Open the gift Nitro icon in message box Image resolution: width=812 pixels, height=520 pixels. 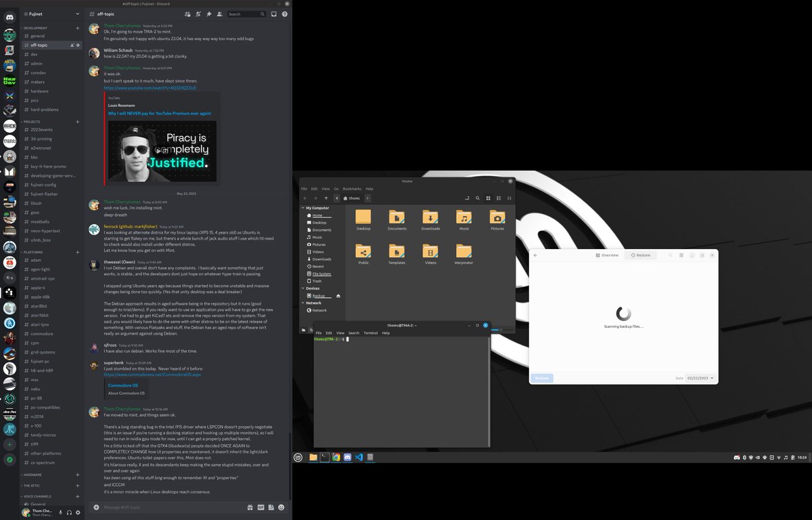[250, 507]
